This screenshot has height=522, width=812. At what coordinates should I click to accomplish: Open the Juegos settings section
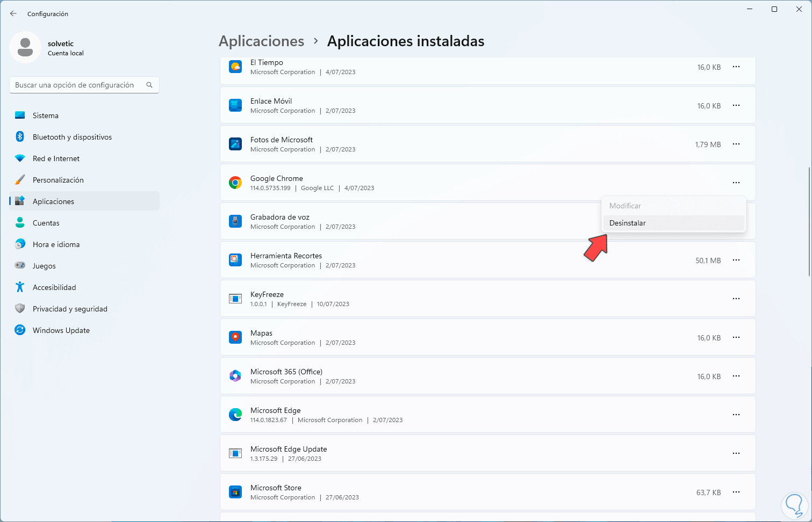tap(84, 266)
